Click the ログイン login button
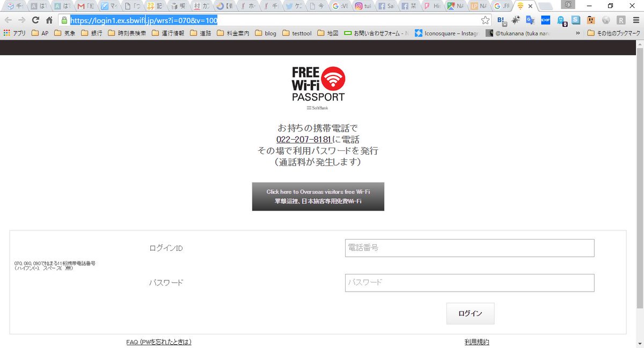The width and height of the screenshot is (644, 348). point(470,314)
